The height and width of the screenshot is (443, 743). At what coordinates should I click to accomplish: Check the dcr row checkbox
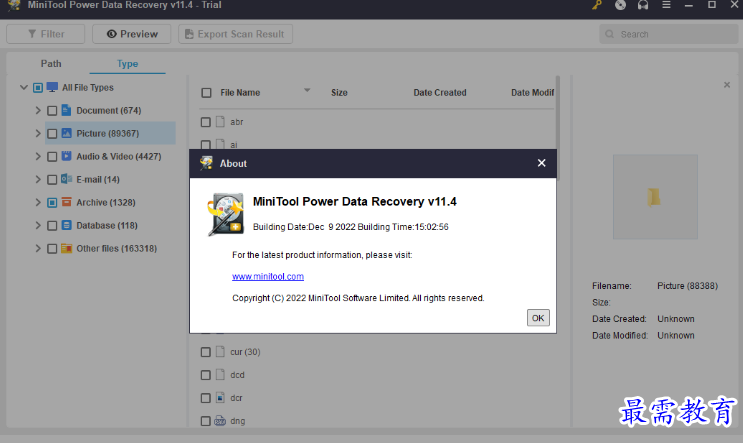(205, 398)
